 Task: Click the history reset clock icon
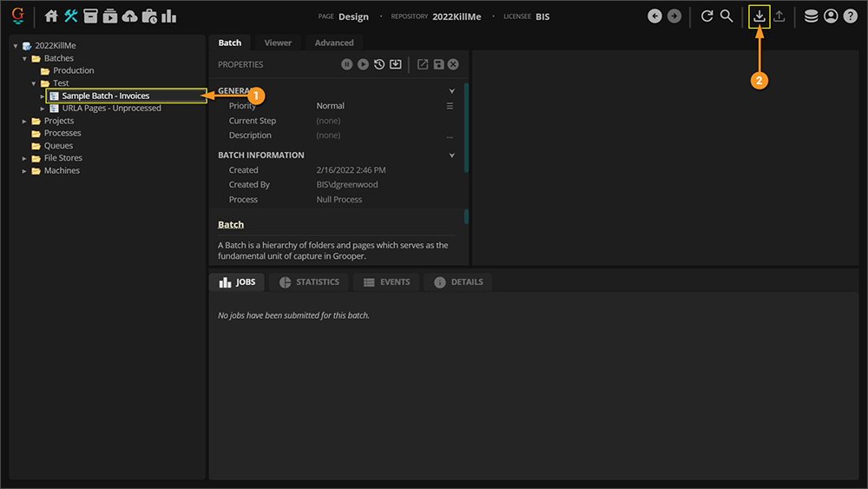pos(379,64)
